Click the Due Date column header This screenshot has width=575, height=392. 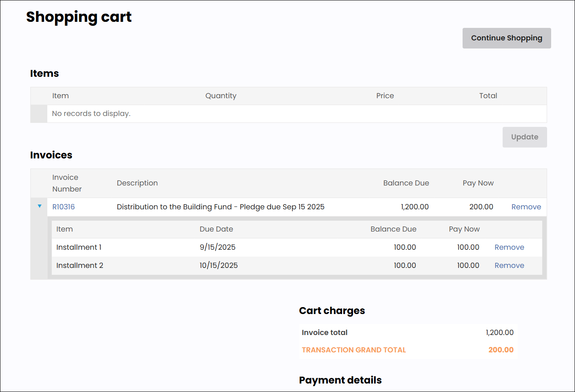click(x=216, y=229)
